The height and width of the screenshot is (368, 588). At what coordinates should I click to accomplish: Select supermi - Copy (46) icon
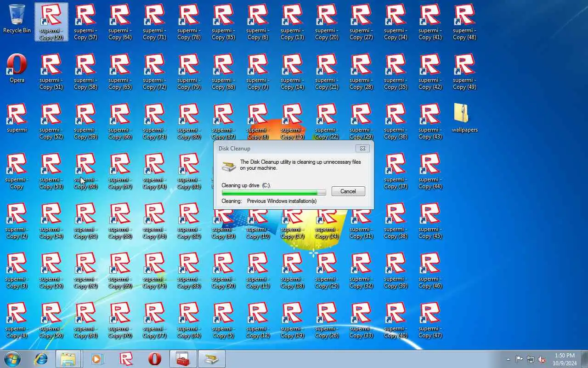pos(430,270)
